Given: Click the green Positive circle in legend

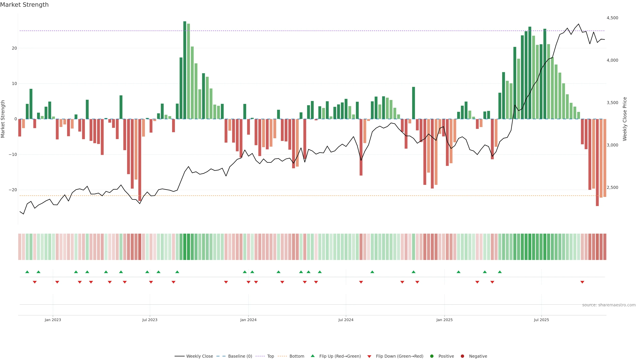Looking at the screenshot, I should 432,356.
